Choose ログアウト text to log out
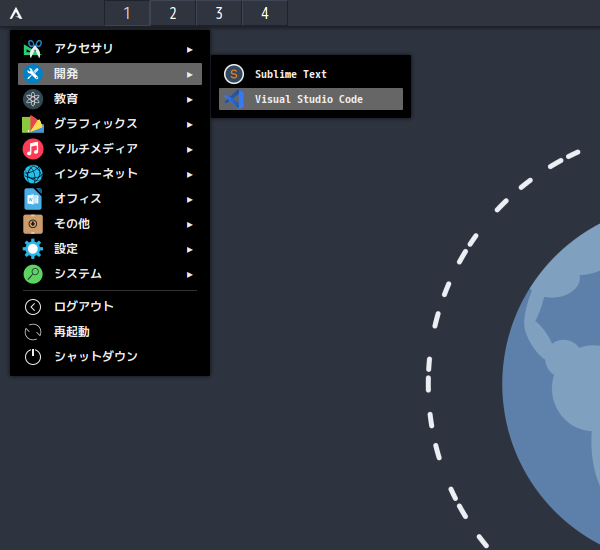Screen dimensions: 600x550 point(84,307)
